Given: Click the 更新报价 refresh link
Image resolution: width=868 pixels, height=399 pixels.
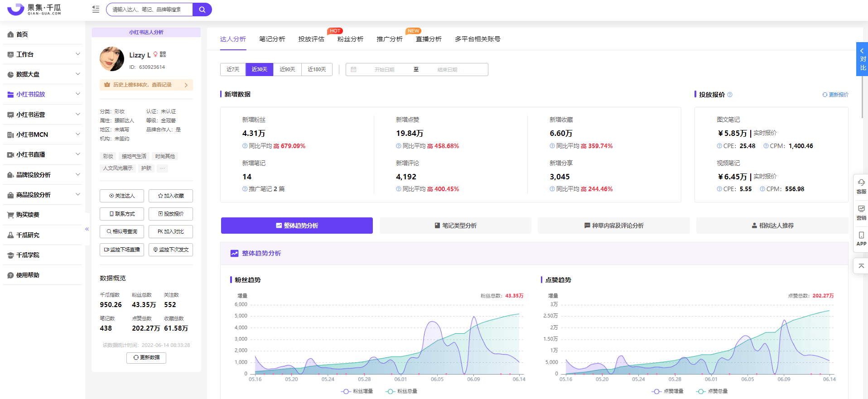Looking at the screenshot, I should tap(835, 95).
